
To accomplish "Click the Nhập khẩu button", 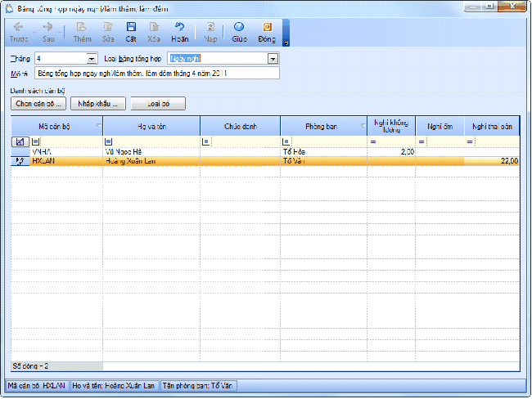I will (x=98, y=104).
